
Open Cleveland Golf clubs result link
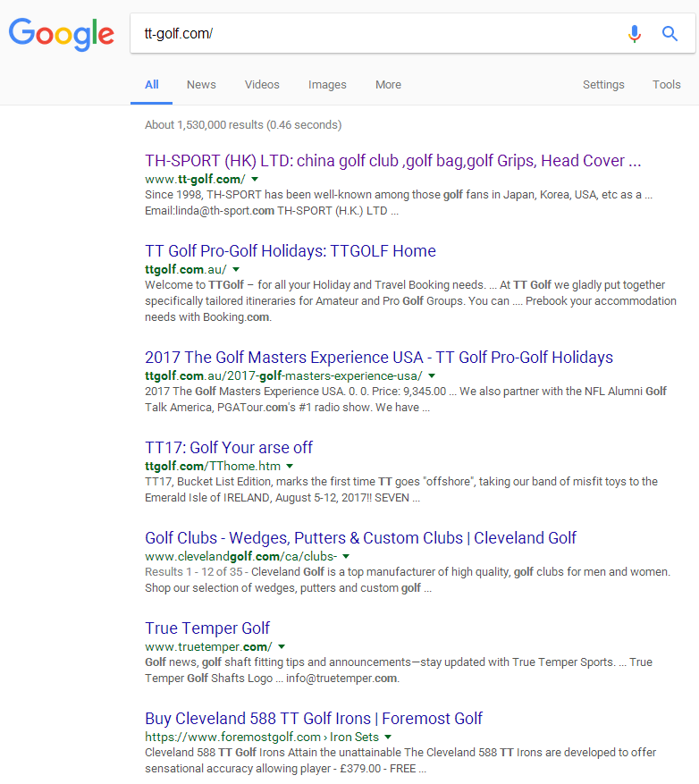pyautogui.click(x=360, y=537)
